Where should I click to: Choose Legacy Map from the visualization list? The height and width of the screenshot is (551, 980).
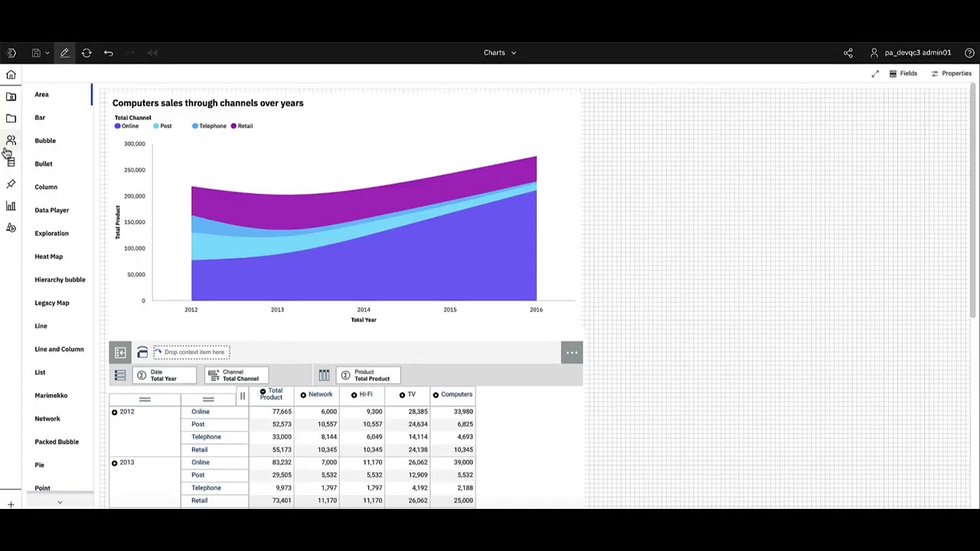tap(52, 302)
